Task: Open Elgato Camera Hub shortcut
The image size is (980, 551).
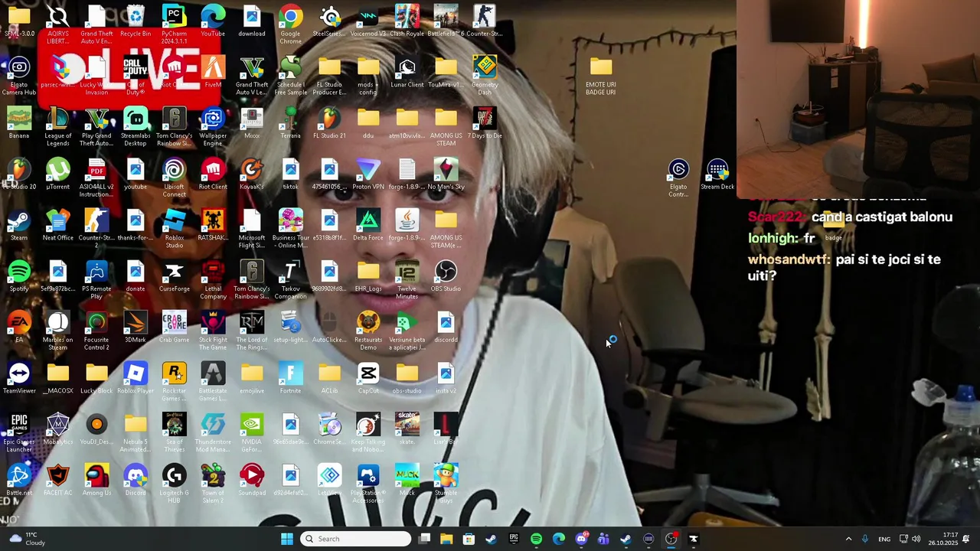Action: click(19, 76)
